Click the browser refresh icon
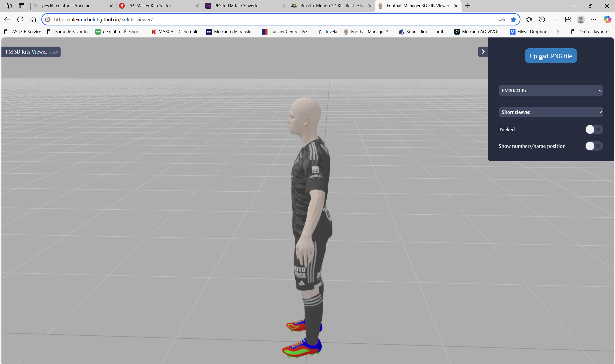 (20, 19)
